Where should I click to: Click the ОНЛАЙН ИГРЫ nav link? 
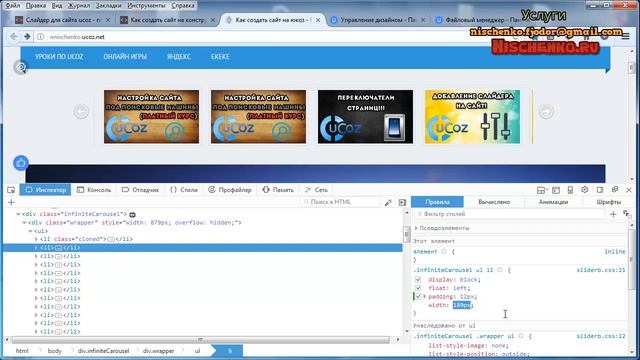(x=125, y=57)
